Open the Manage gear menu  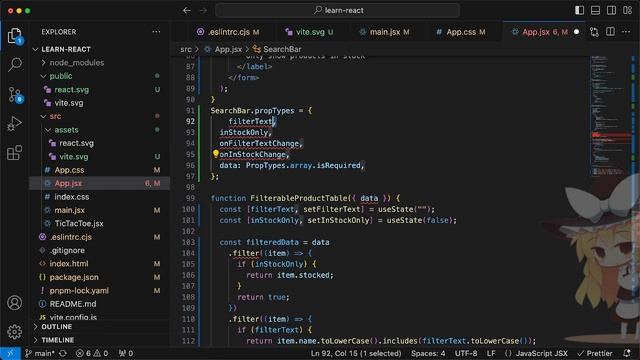point(15,331)
